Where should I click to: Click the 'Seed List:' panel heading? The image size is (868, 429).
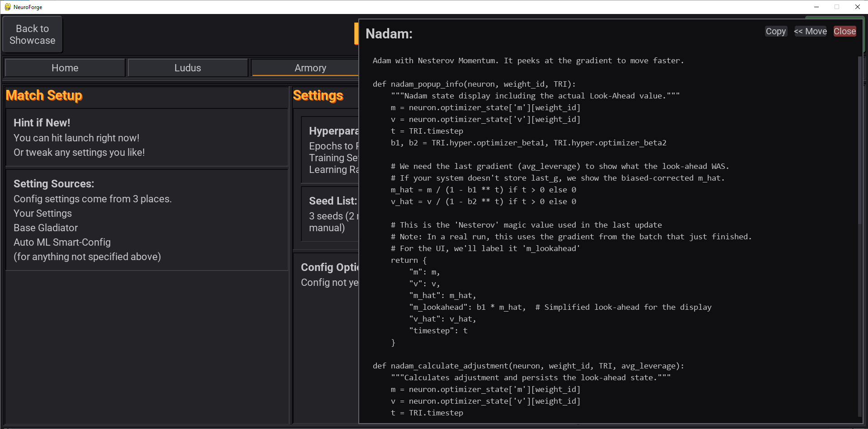333,201
